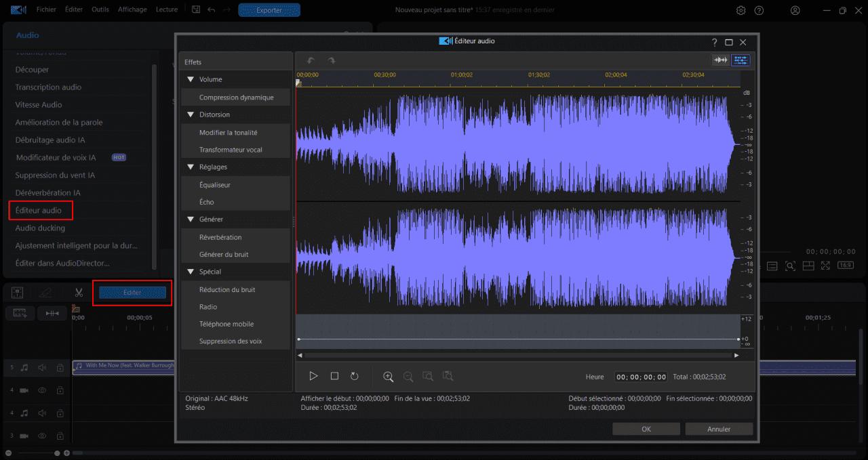Collapse the Volume effects section
This screenshot has width=868, height=460.
pyautogui.click(x=192, y=79)
